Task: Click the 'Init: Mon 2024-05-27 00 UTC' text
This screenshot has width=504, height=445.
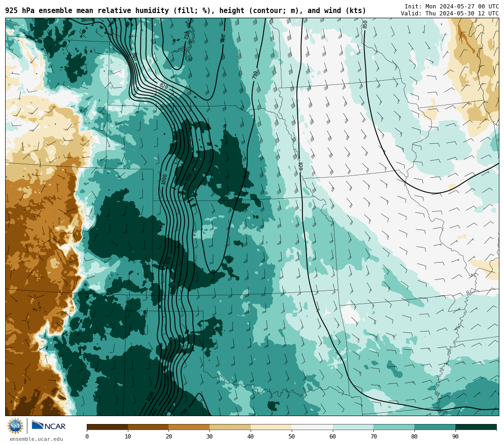Action: coord(452,7)
